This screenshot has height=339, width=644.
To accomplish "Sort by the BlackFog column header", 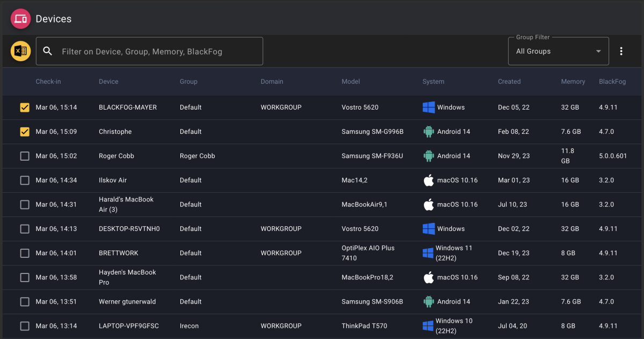I will coord(612,82).
